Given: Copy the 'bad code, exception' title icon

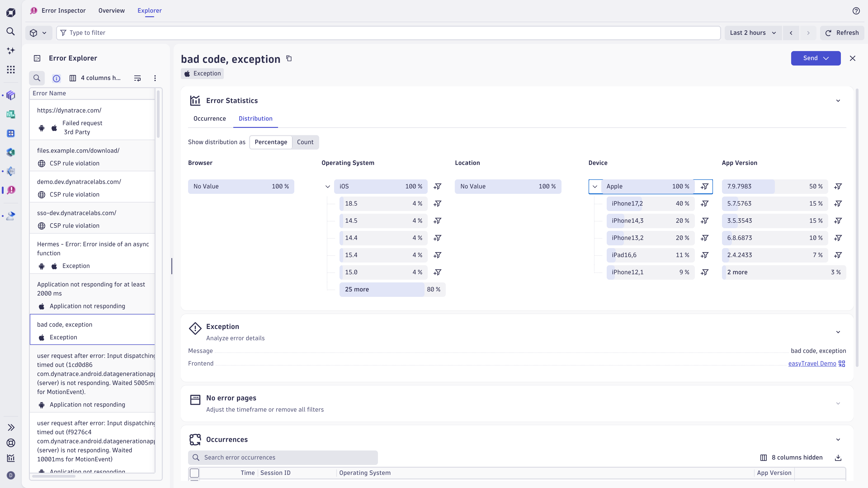Looking at the screenshot, I should pyautogui.click(x=289, y=59).
